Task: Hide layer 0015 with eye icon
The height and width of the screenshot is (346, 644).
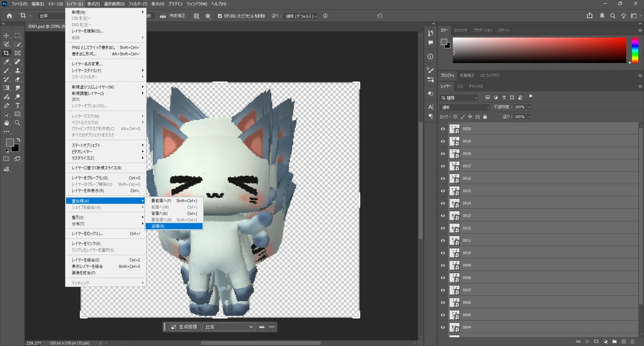Action: 443,190
